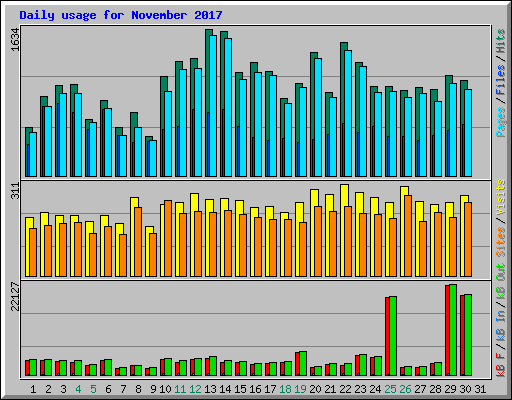This screenshot has width=512, height=400.
Task: Click weekend day 4 label
Action: tap(78, 389)
